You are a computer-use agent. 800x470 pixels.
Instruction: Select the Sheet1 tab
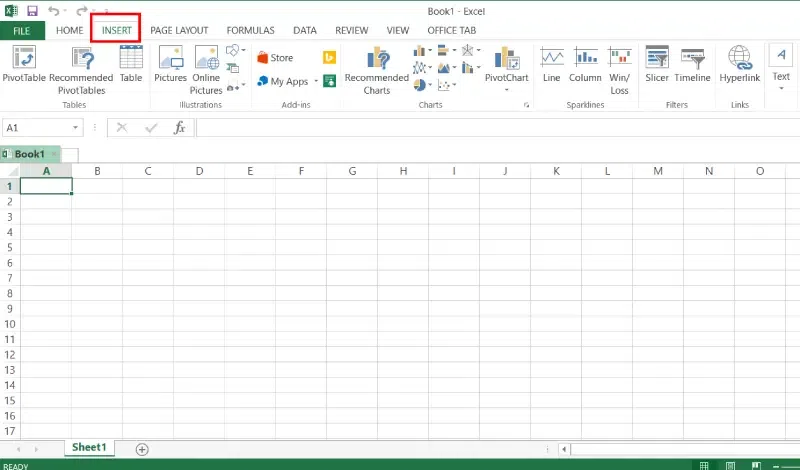click(89, 448)
